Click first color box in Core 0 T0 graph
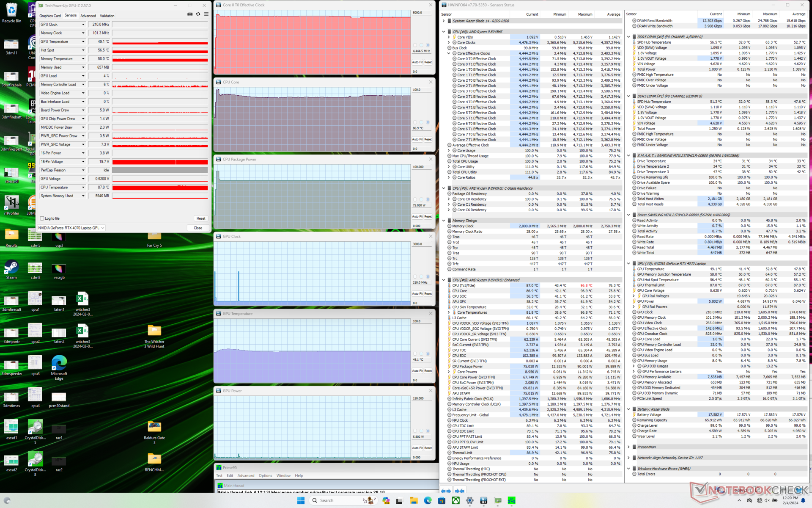812x508 pixels. (415, 45)
